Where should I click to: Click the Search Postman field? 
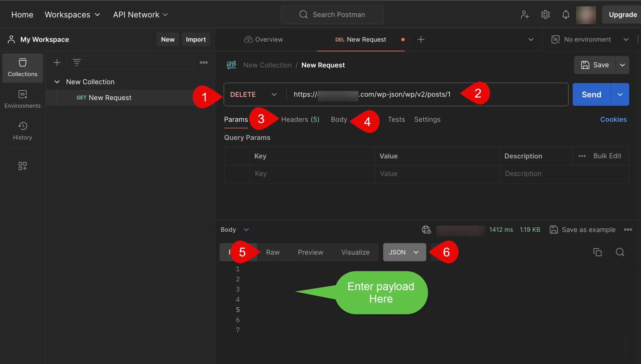[332, 15]
